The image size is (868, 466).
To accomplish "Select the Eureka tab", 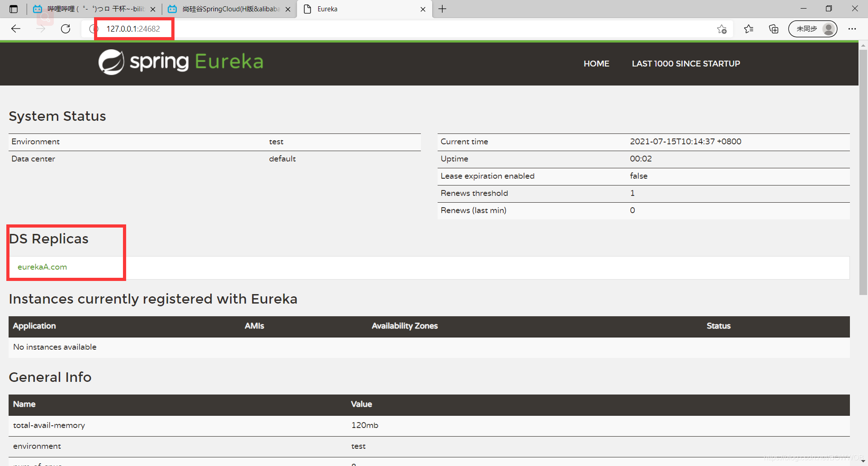I will point(364,9).
